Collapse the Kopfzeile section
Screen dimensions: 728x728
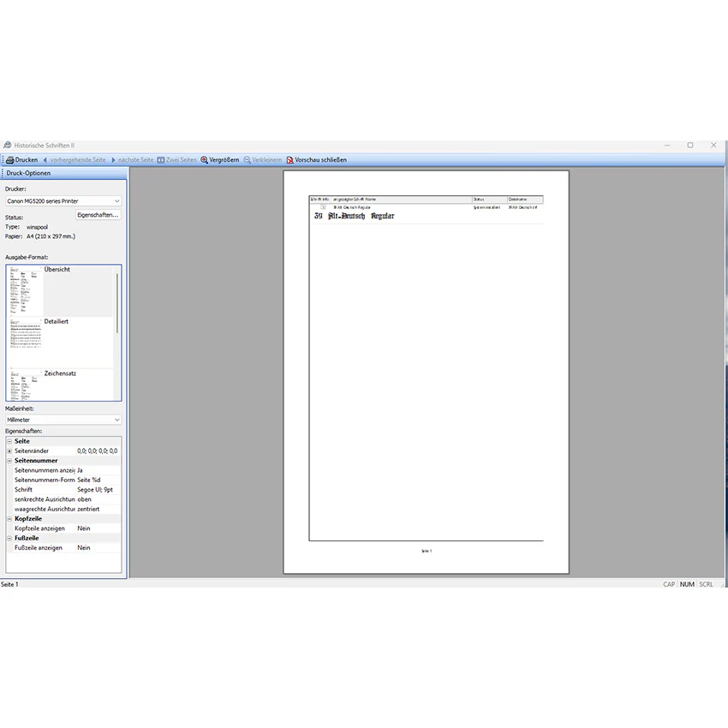point(9,519)
